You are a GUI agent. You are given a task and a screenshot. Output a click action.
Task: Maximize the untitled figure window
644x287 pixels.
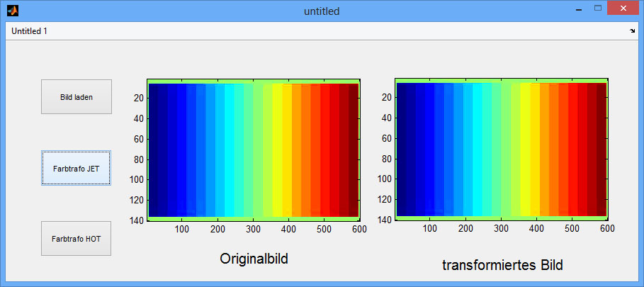[x=597, y=9]
